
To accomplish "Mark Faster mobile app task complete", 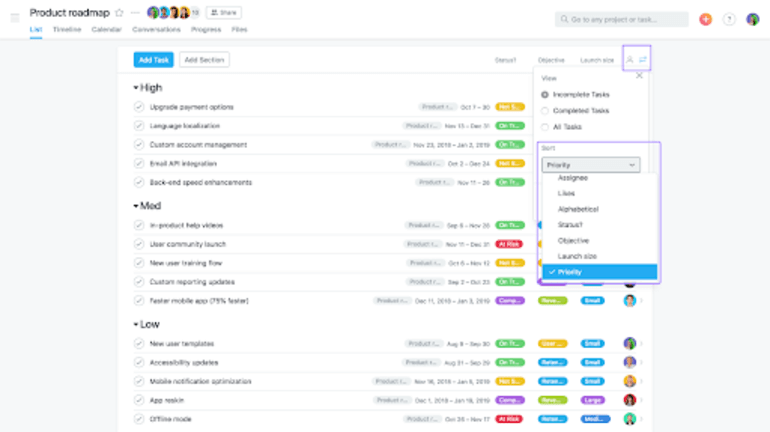I will [139, 300].
